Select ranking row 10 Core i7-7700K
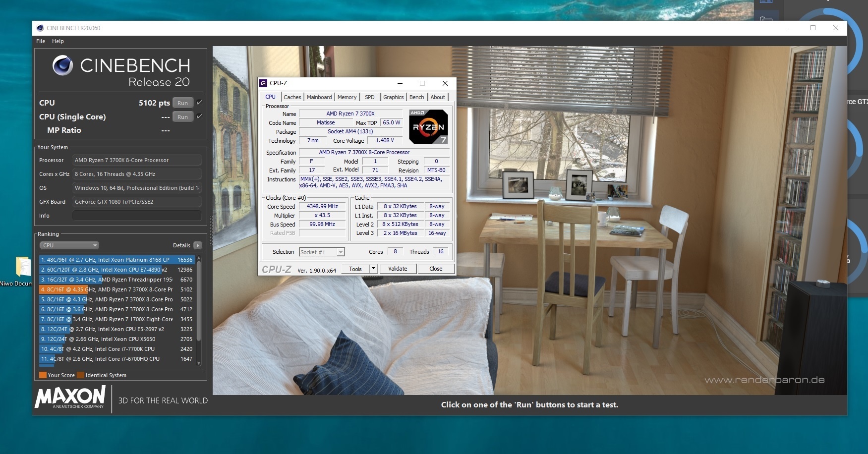The height and width of the screenshot is (454, 868). click(x=117, y=349)
